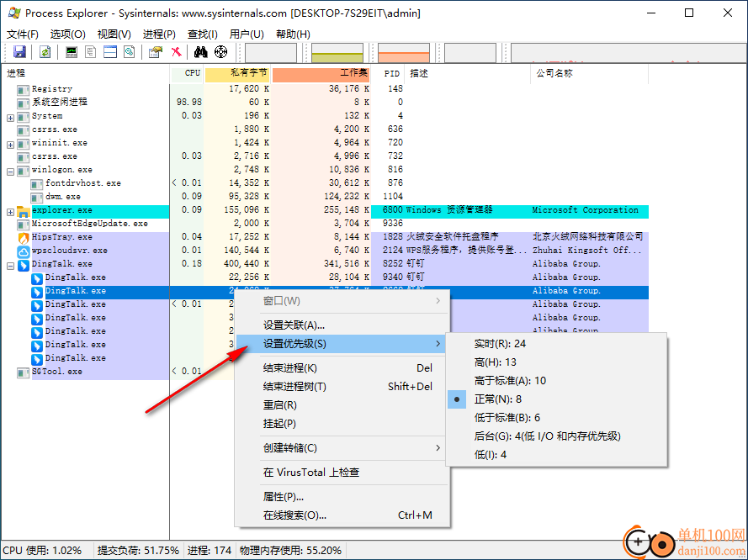Select Normal priority (正常(N): 8)

(x=556, y=399)
